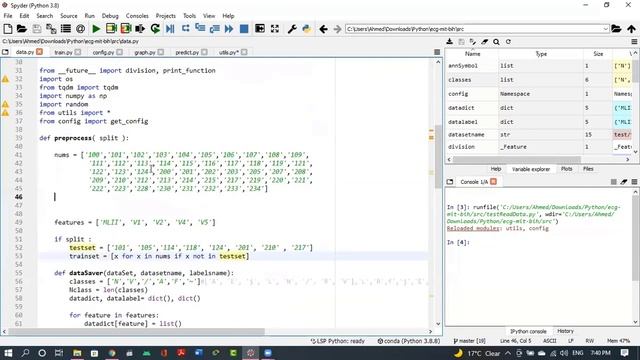Close the utils.py editor tab
Screen dimensions: 640x360
[x=244, y=52]
